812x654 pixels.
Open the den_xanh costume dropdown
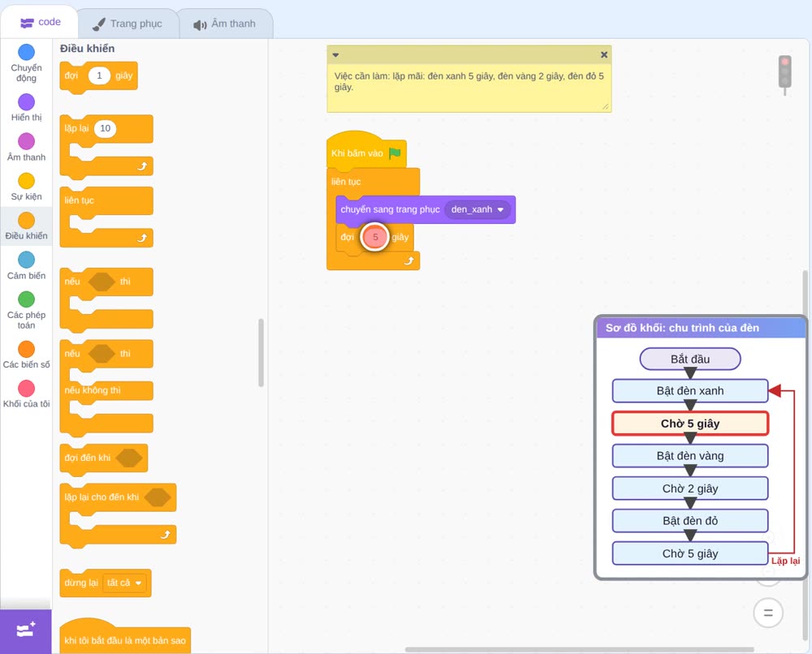(x=477, y=209)
